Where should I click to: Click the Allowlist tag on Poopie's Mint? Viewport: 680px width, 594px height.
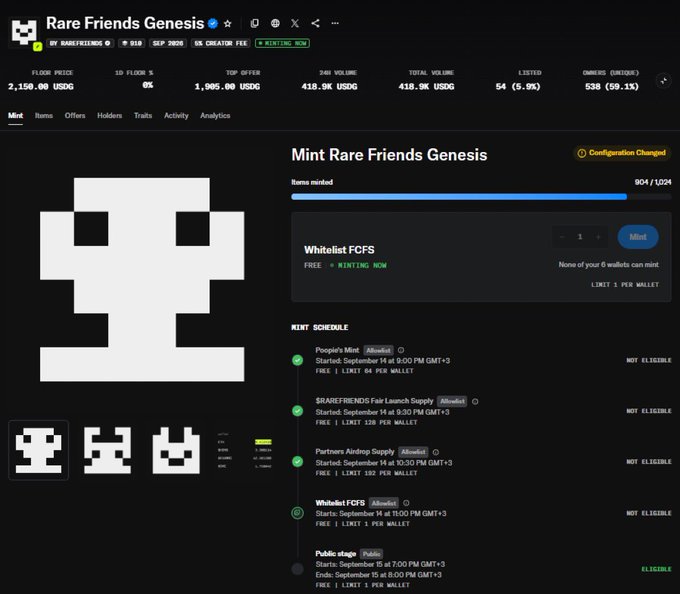379,350
